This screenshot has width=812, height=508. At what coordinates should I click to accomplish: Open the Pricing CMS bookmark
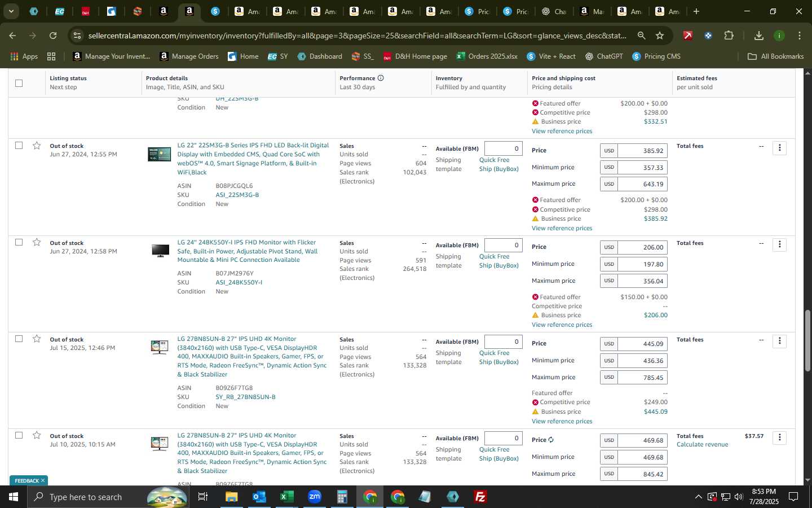click(656, 56)
